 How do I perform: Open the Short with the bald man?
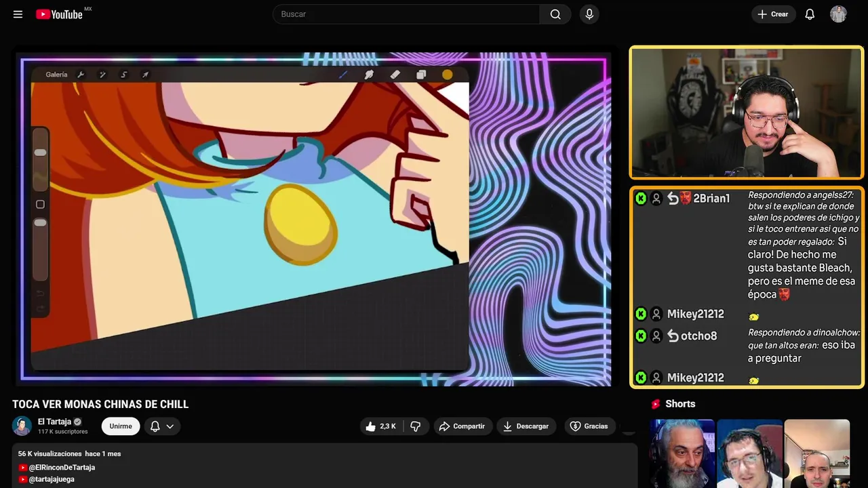click(816, 453)
